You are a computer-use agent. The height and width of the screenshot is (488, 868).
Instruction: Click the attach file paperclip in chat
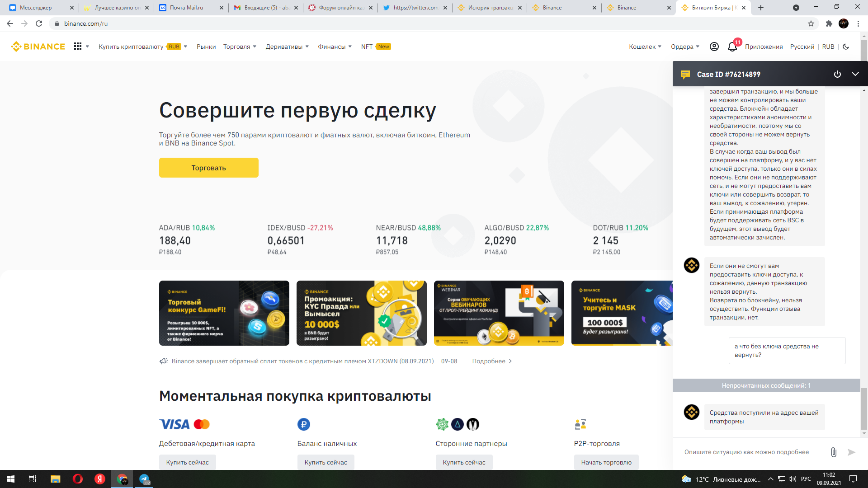(834, 452)
